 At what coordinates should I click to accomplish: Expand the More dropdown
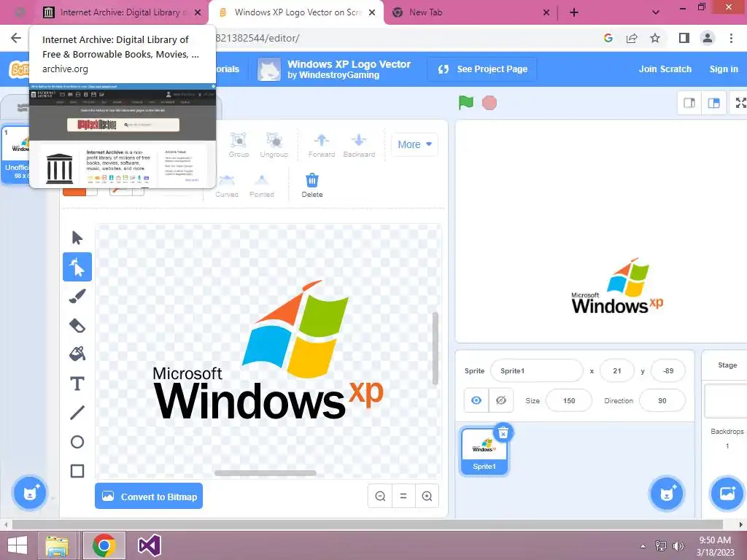[414, 144]
